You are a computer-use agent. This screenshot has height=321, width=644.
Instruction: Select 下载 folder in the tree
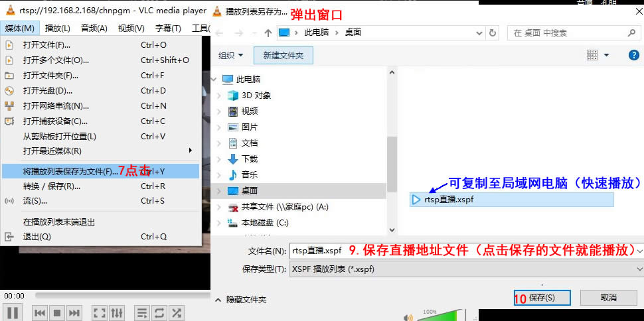[250, 159]
